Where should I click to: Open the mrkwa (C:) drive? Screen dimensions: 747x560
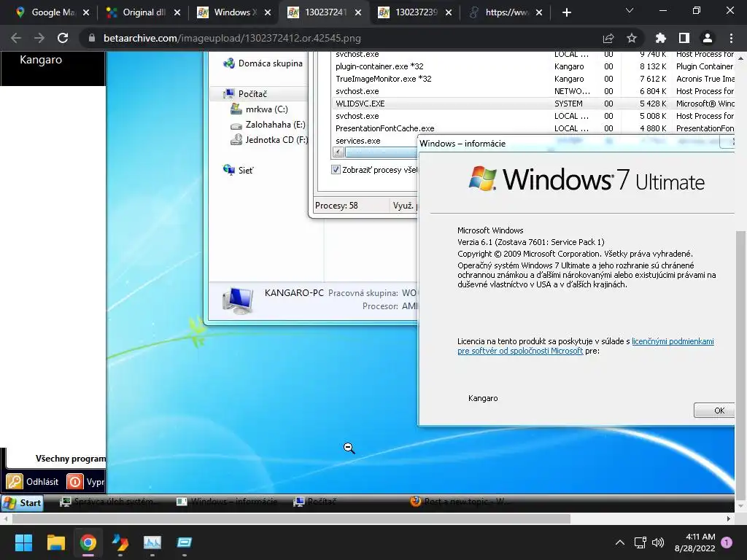(x=259, y=109)
